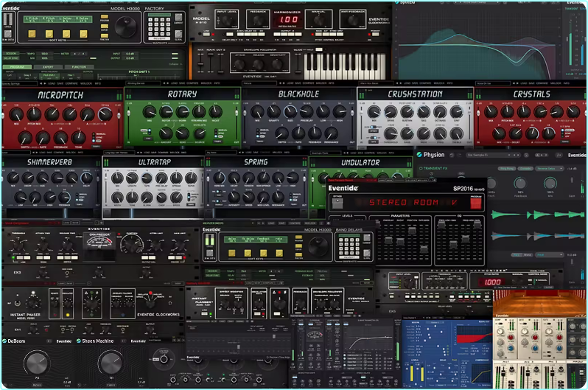
Task: Click the DeBoom large dial
Action: pos(37,363)
